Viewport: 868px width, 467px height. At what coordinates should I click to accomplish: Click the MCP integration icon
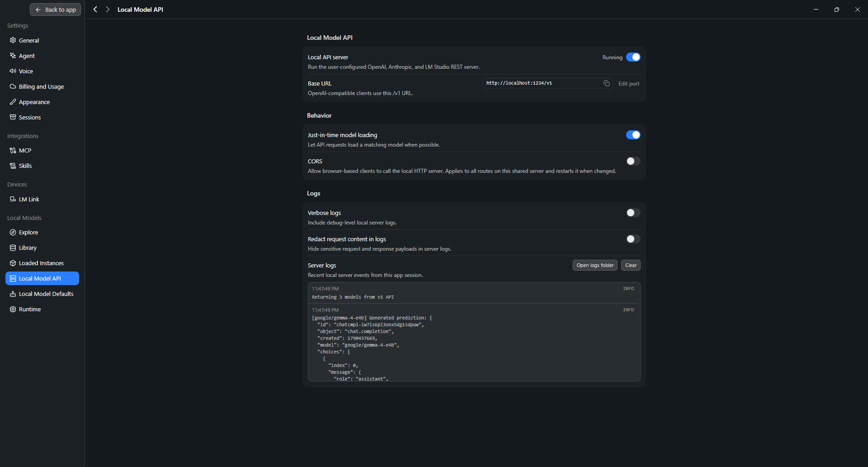click(13, 150)
